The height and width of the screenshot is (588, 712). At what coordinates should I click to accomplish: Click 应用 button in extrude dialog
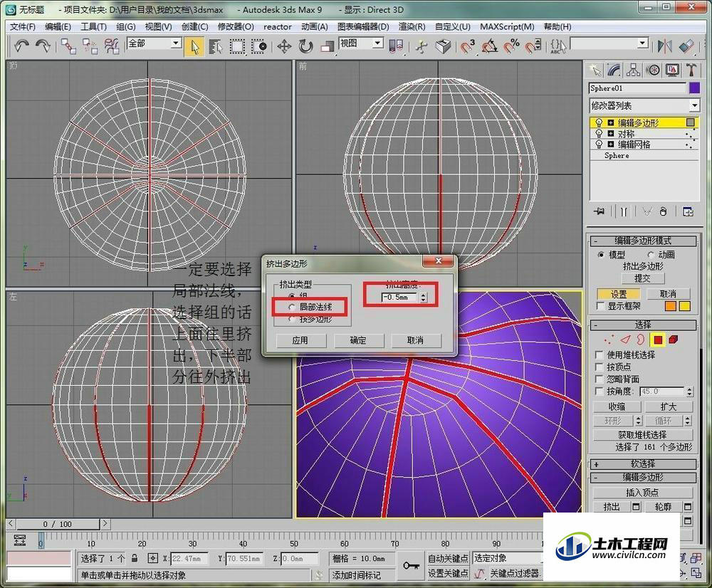[x=300, y=340]
